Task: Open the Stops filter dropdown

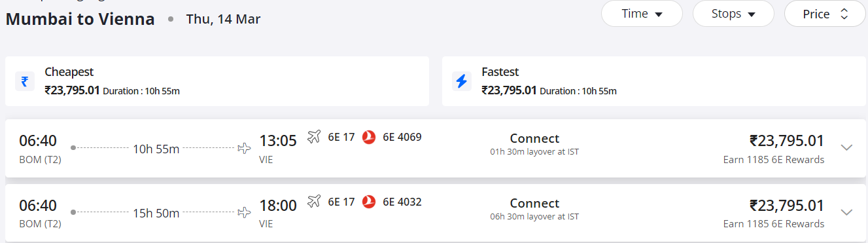Action: [733, 14]
